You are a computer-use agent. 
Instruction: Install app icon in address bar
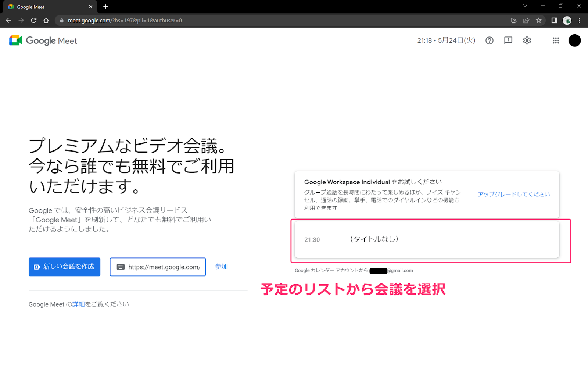514,21
